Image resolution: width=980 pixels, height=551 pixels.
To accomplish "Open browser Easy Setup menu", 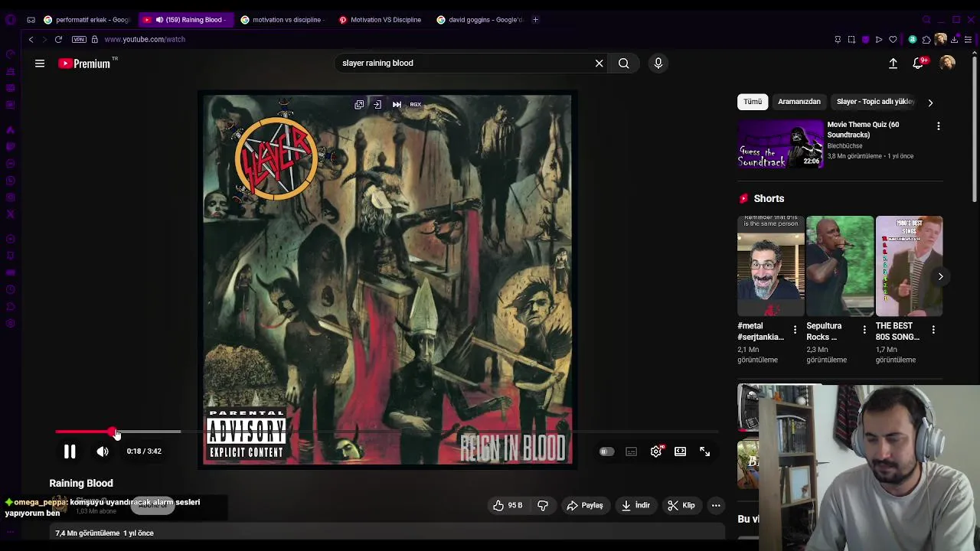I will point(968,39).
